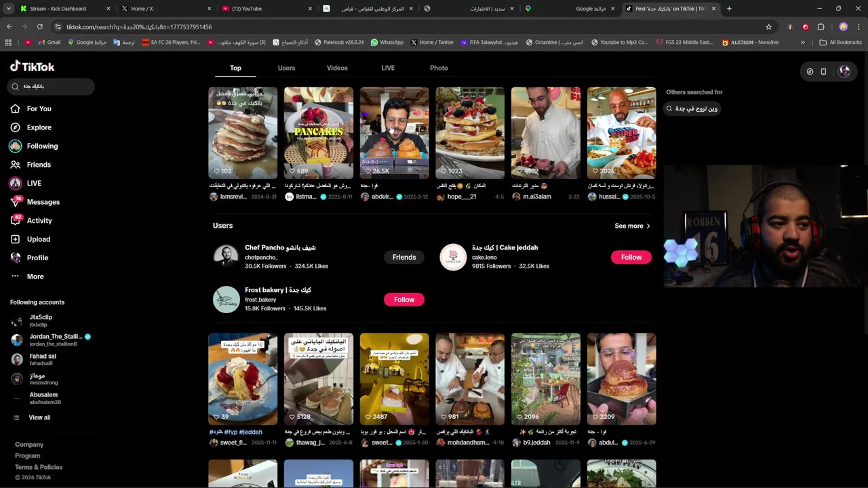Screen dimensions: 868x488
Task: Open Chrome three-dot menu
Action: click(859, 26)
